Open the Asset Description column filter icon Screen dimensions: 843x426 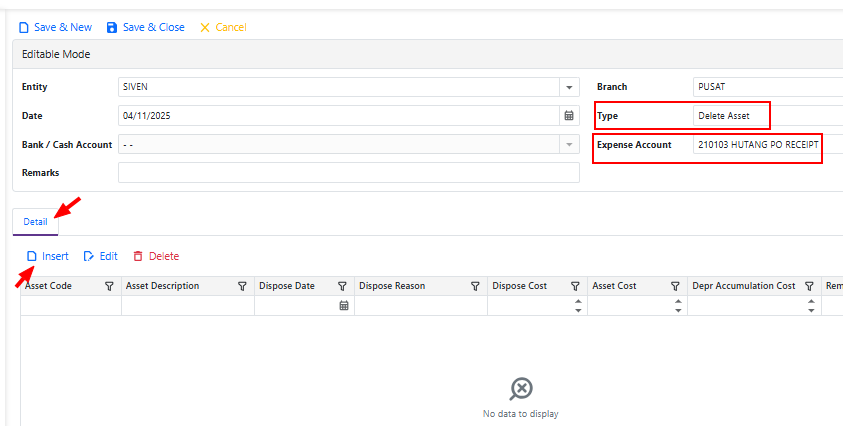point(242,286)
